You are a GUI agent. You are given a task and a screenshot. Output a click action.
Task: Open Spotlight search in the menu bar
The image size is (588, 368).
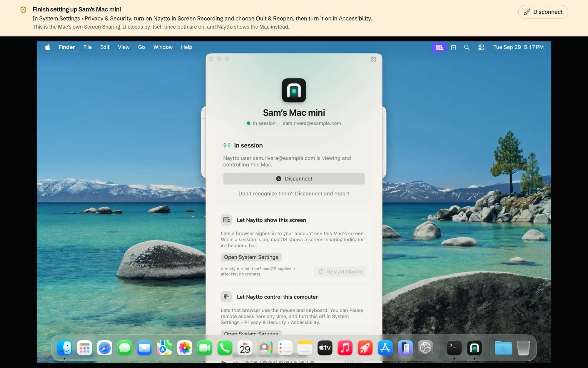coord(467,47)
